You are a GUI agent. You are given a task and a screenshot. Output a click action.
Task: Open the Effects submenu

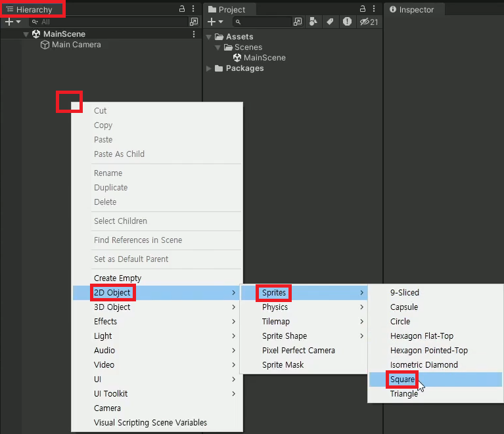coord(156,322)
